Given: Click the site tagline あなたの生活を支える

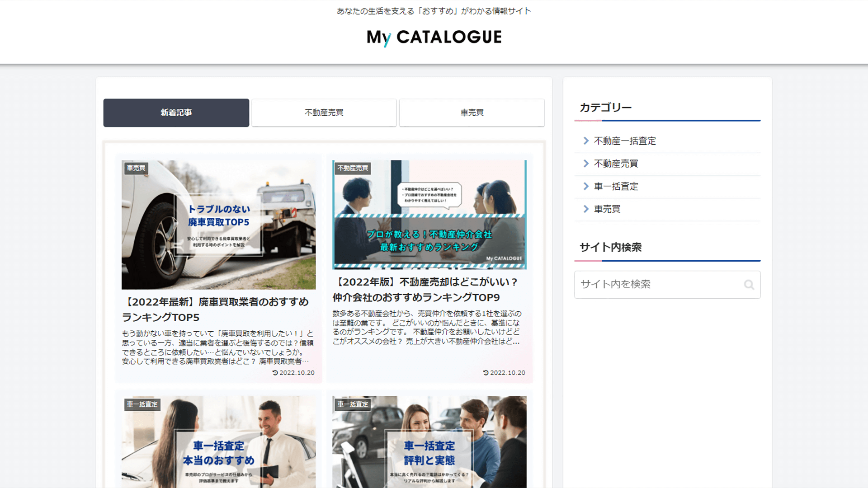Looking at the screenshot, I should pyautogui.click(x=434, y=11).
